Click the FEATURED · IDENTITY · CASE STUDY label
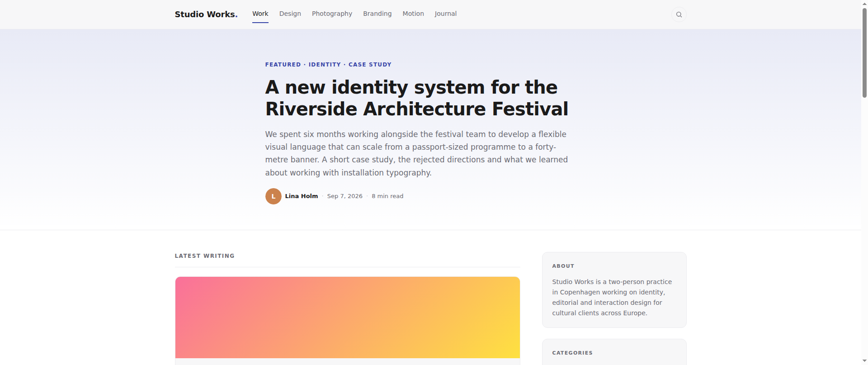868x365 pixels. pos(328,65)
